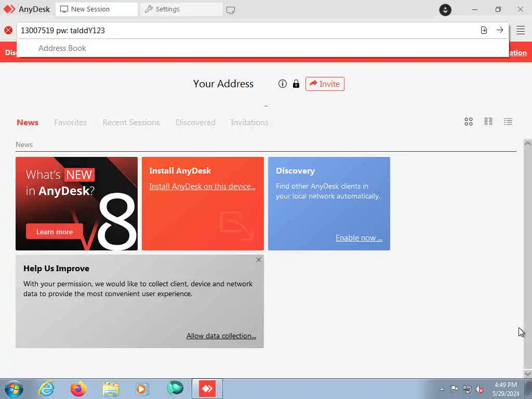Viewport: 532px width, 399px height.
Task: Click the Discovery card title
Action: 295,171
